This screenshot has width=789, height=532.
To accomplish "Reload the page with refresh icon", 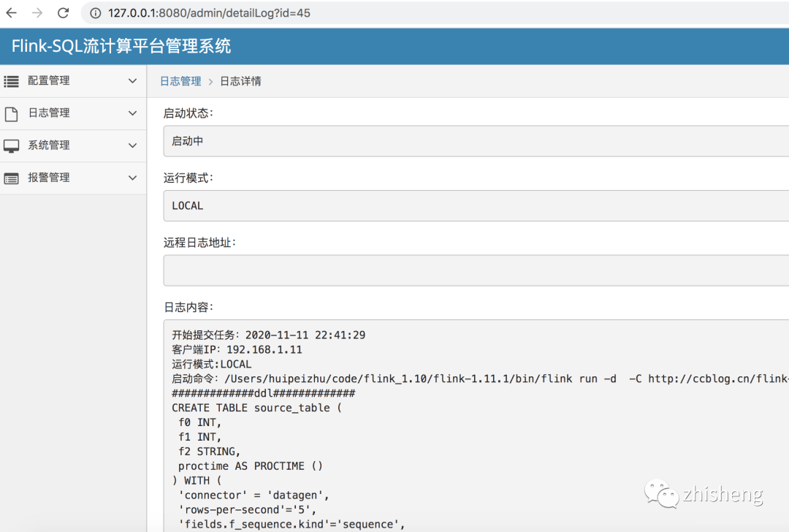I will tap(63, 12).
